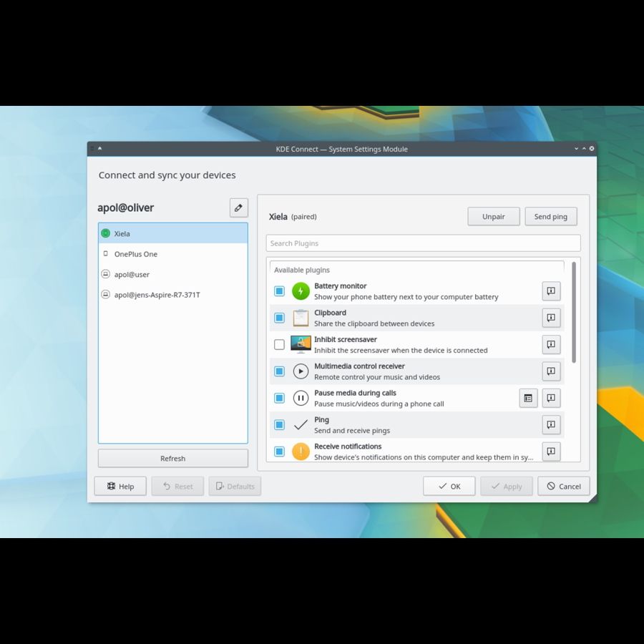Viewport: 644px width, 644px height.
Task: Open About info for Pause media plugin
Action: tap(551, 398)
